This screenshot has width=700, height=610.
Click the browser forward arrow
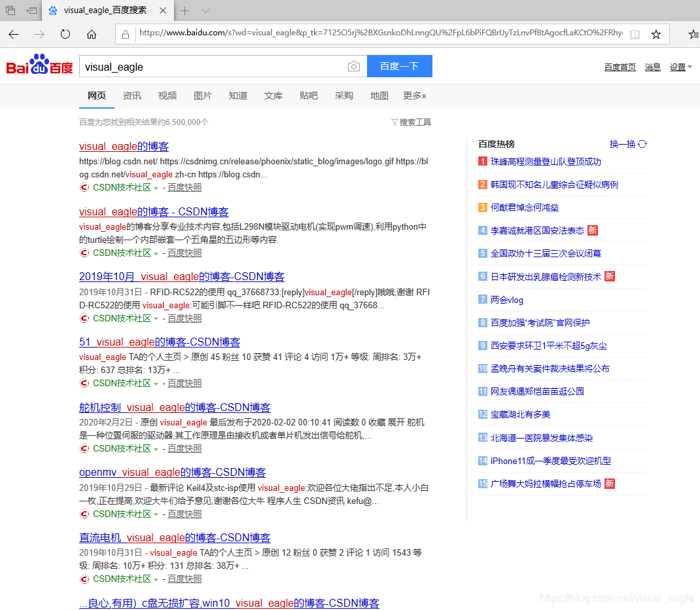(39, 35)
